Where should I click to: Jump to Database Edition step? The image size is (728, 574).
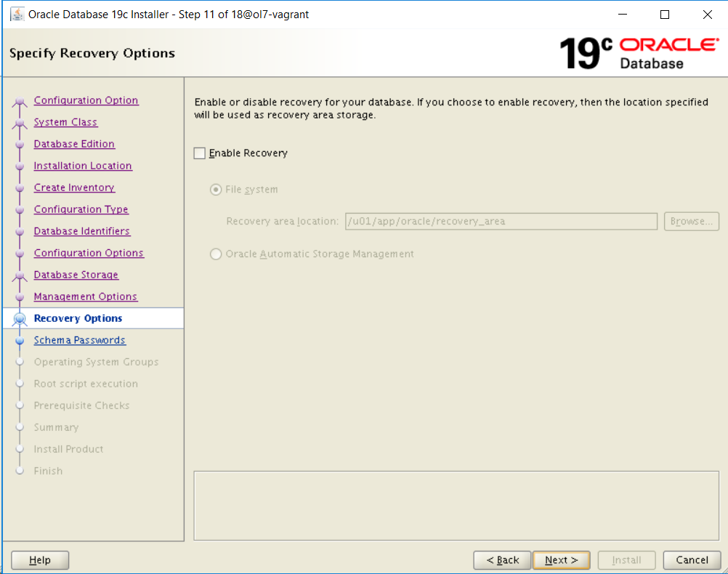[74, 144]
